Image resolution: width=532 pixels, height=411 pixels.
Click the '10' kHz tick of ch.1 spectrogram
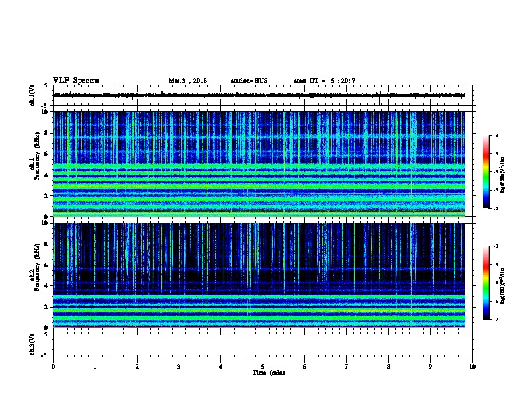point(46,112)
